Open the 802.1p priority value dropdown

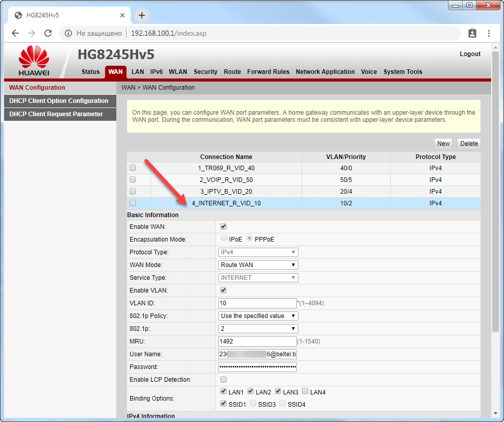point(258,329)
